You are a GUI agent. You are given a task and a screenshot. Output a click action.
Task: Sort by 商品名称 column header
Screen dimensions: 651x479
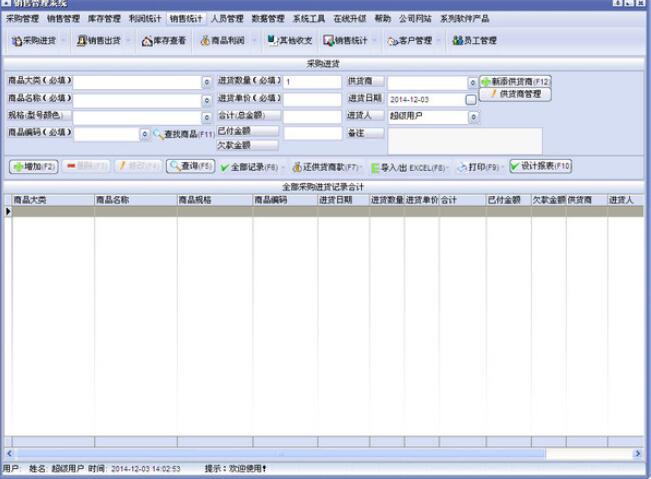coord(136,200)
